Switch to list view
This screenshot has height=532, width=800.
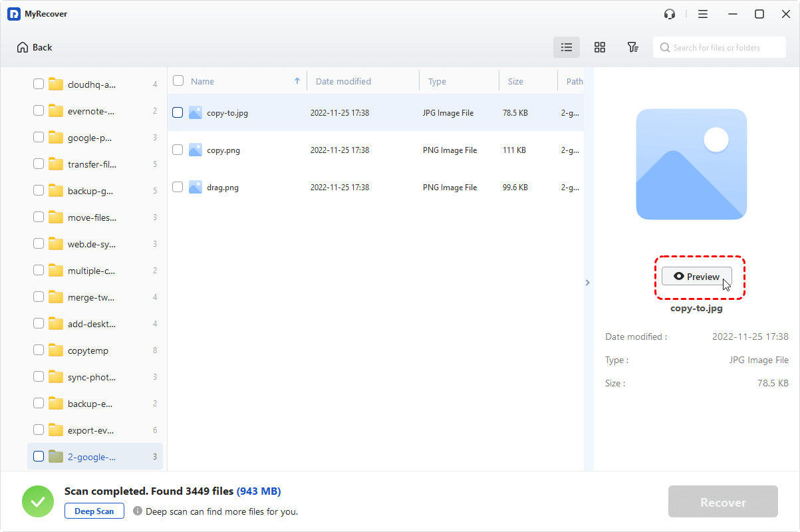[567, 47]
